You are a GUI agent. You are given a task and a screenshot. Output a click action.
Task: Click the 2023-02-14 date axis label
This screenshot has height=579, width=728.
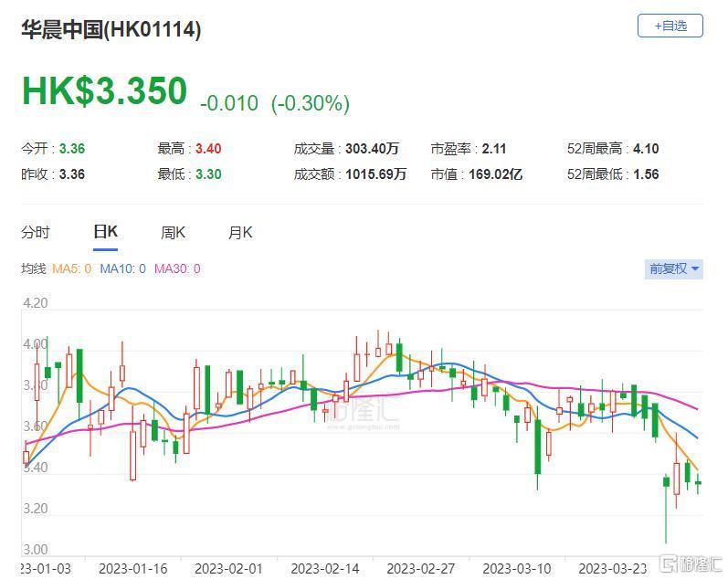point(325,569)
